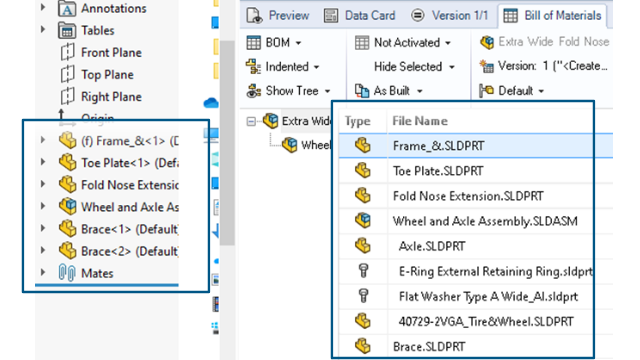Expand the Toe Plate<1> feature node
640x360 pixels.
[x=43, y=162]
